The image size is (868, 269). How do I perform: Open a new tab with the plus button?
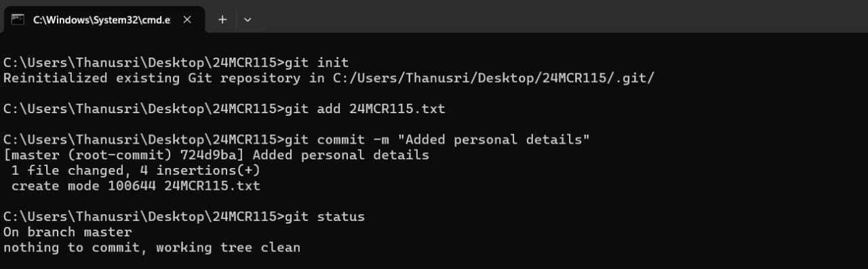coord(222,20)
